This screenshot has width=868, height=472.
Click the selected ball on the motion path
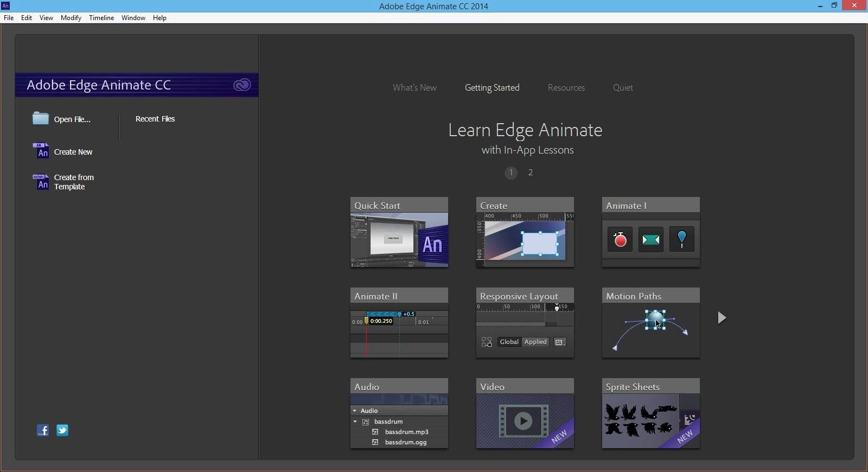[x=655, y=320]
